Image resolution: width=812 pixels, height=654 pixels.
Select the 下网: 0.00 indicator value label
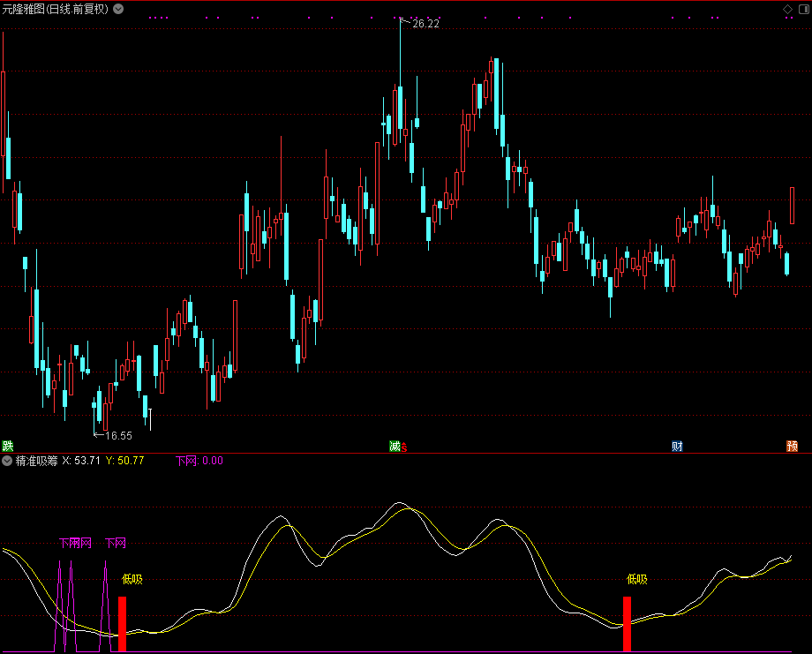(x=199, y=461)
